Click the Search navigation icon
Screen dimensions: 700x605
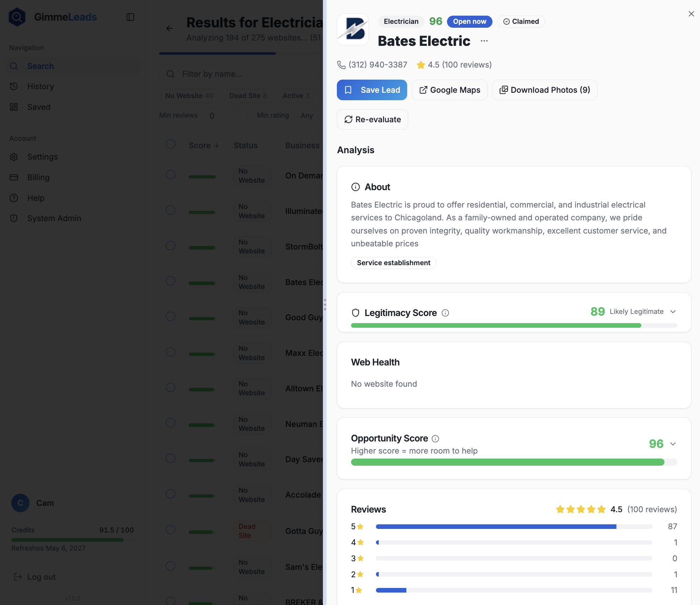click(14, 66)
